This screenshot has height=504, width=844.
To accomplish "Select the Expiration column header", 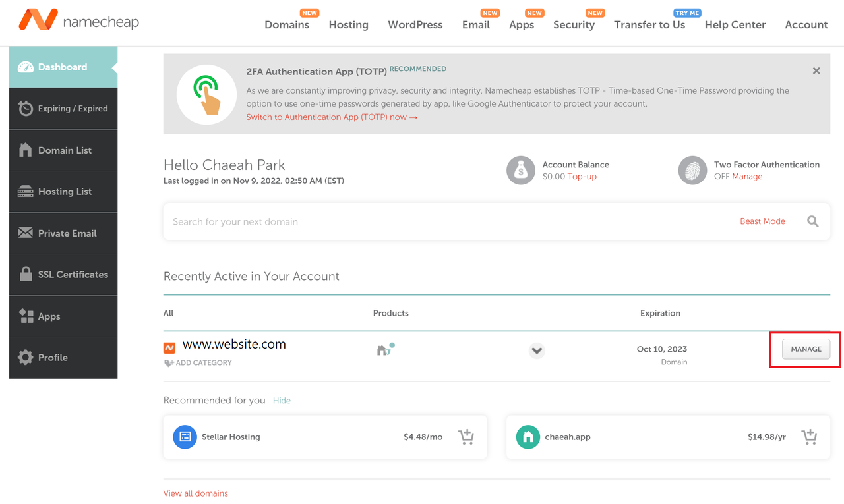I will point(660,313).
